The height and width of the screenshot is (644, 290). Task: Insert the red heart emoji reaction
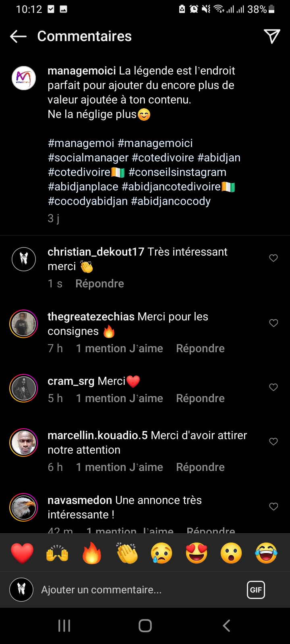coord(22,553)
